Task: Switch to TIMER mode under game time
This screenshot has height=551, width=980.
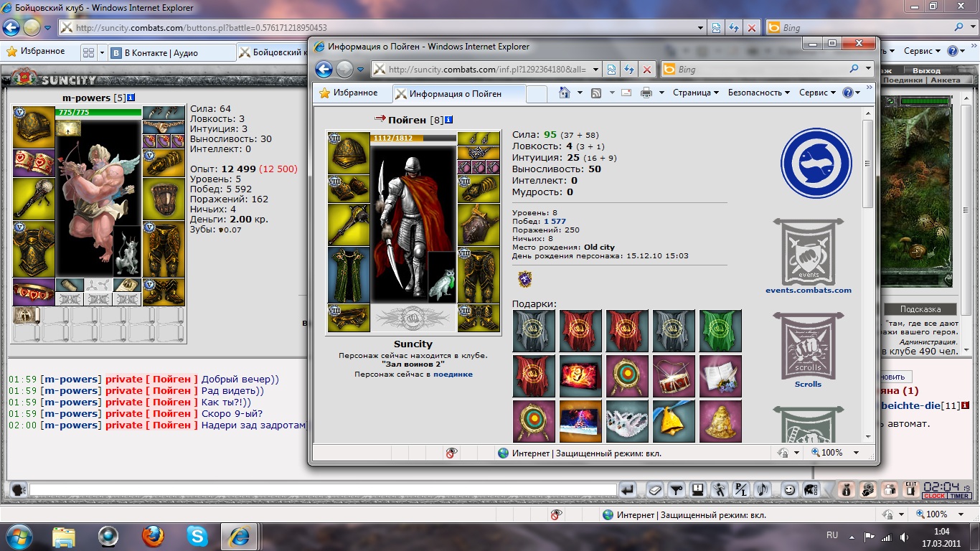Action: [960, 496]
